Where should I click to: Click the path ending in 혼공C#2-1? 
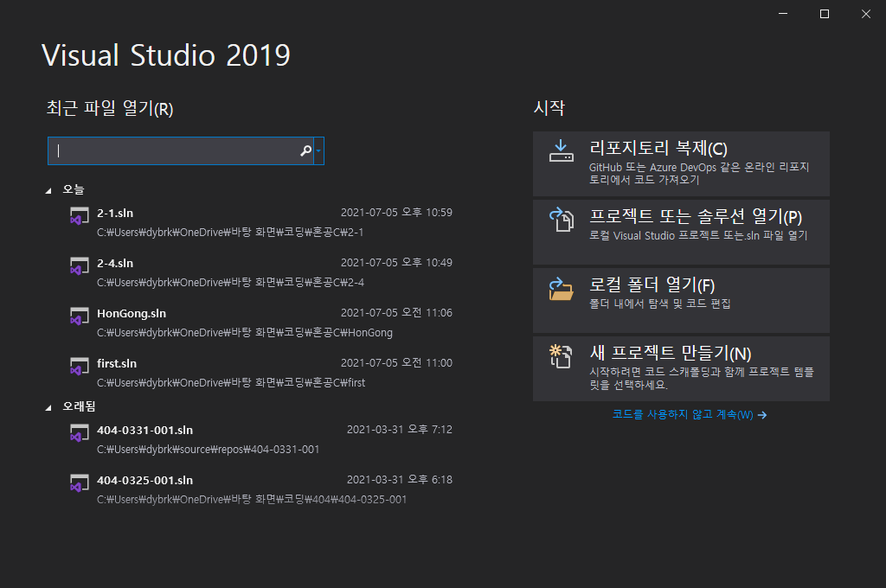pos(230,232)
